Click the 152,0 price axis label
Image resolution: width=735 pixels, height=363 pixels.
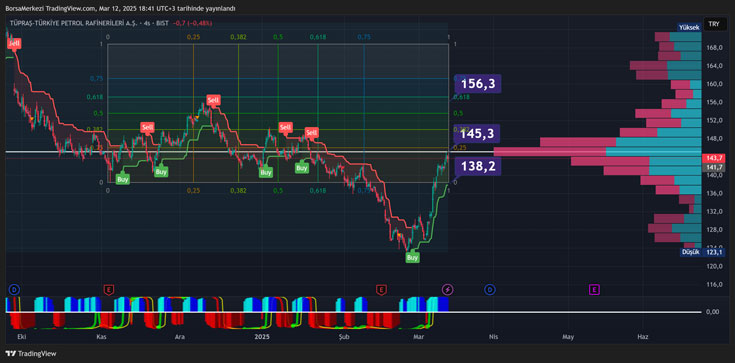[x=713, y=121]
